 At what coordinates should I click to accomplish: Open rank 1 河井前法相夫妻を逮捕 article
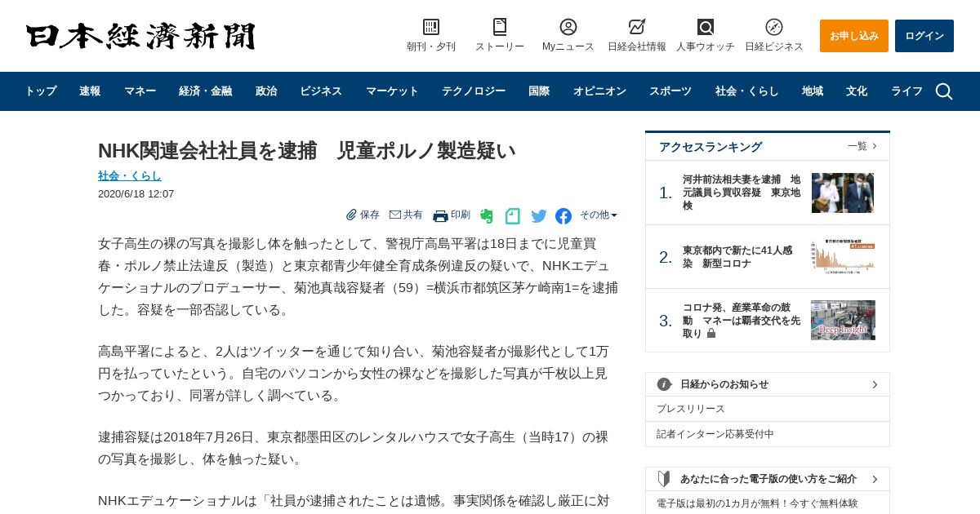click(x=742, y=192)
